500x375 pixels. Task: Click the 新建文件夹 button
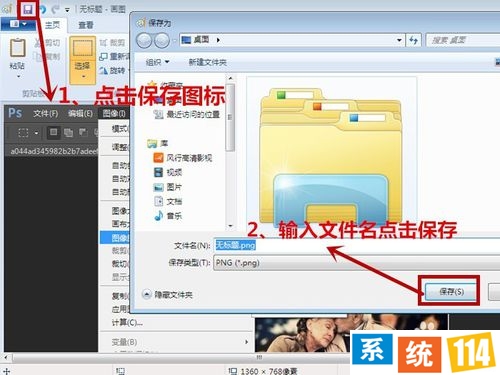[207, 62]
